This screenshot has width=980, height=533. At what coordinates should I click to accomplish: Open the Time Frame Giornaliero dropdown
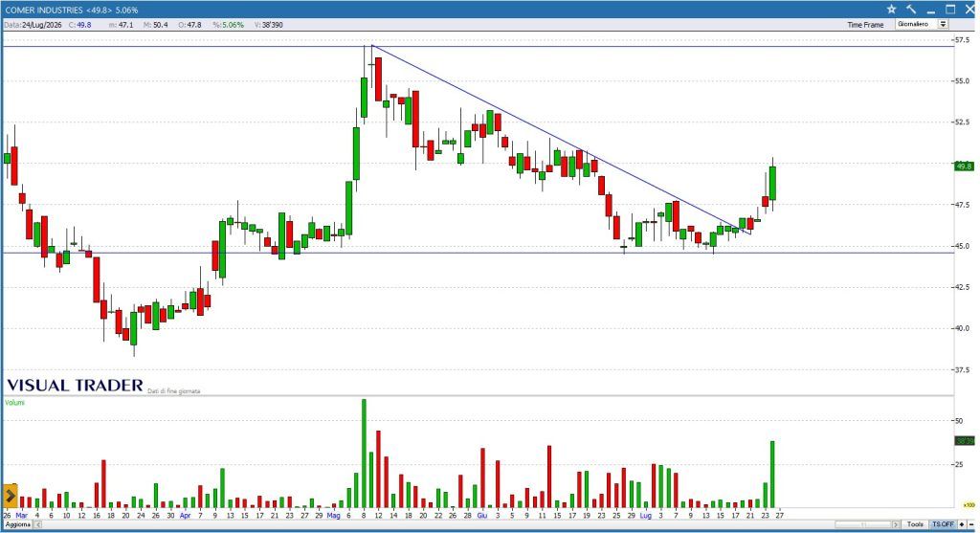[922, 24]
